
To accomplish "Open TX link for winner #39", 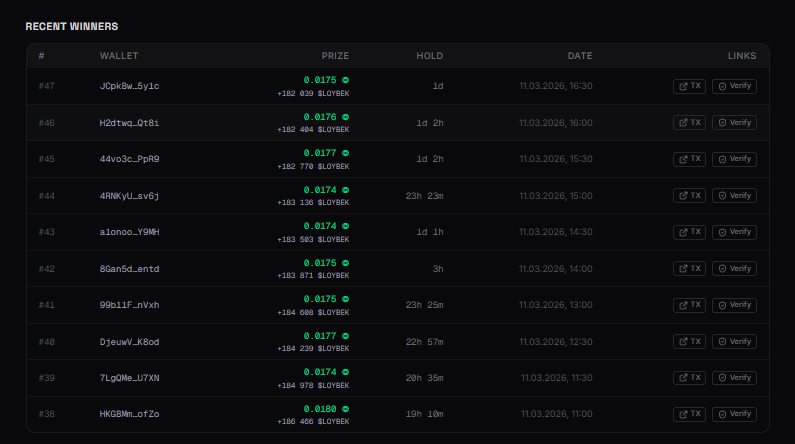I will 689,378.
